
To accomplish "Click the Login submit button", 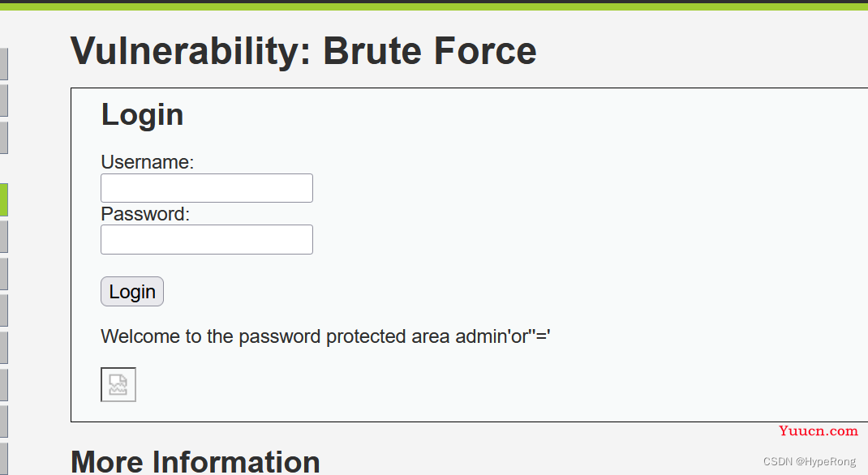I will tap(132, 292).
